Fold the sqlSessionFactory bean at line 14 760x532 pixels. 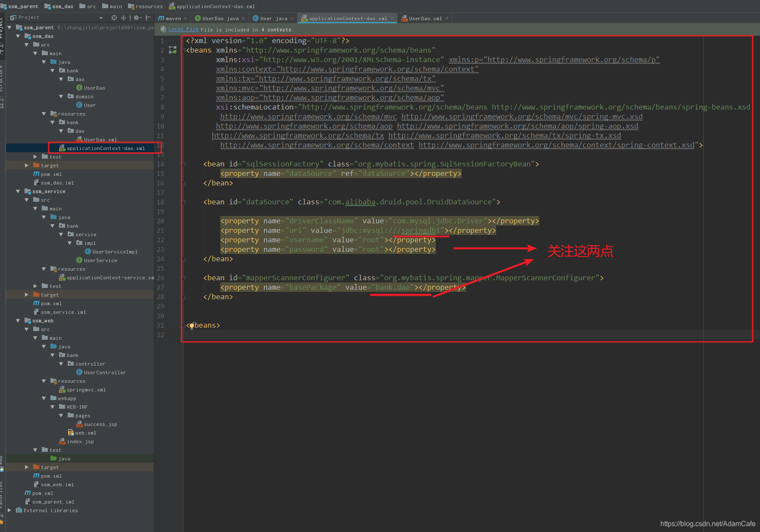[183, 164]
